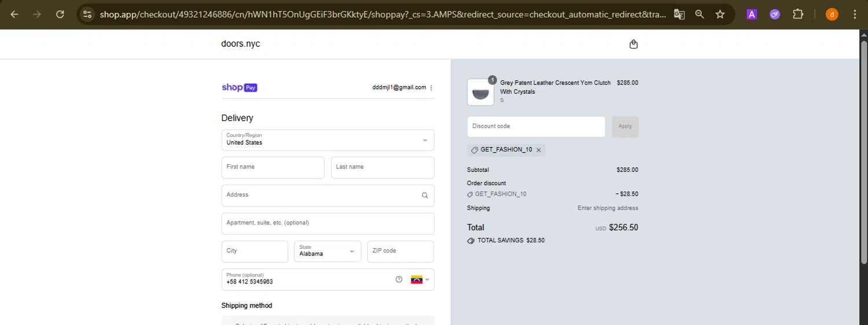Image resolution: width=868 pixels, height=325 pixels.
Task: Focus the Last name field
Action: pyautogui.click(x=382, y=168)
